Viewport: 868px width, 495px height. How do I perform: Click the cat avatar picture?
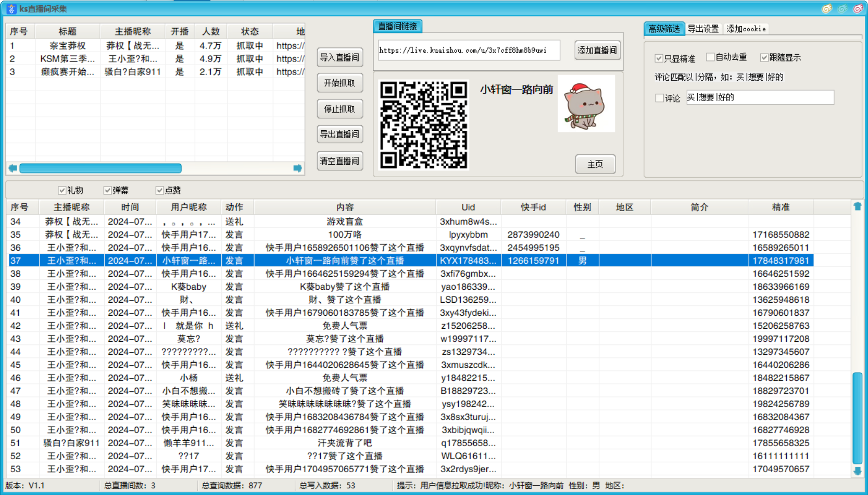point(586,104)
